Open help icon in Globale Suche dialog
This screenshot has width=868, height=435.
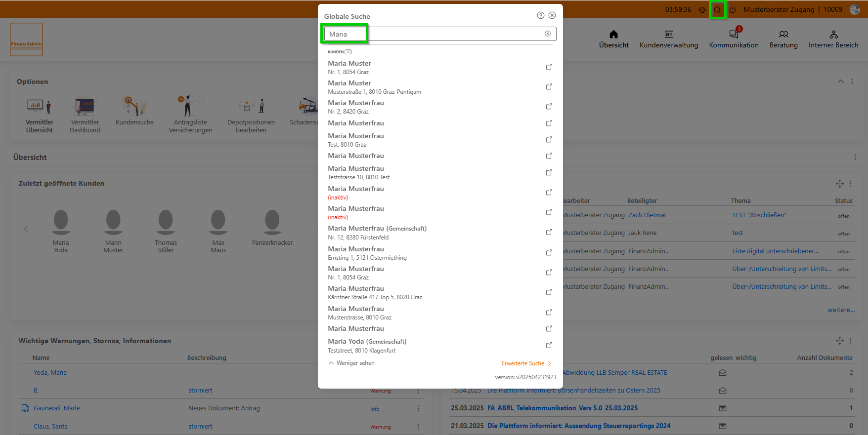click(x=540, y=15)
